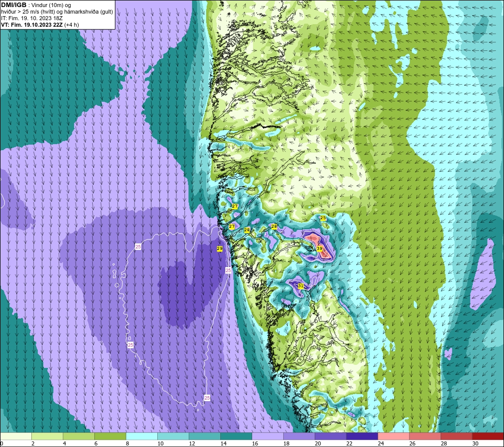Viewport: 504px width, 447px height.
Task: Click the legend scale number 6
Action: coord(96,443)
